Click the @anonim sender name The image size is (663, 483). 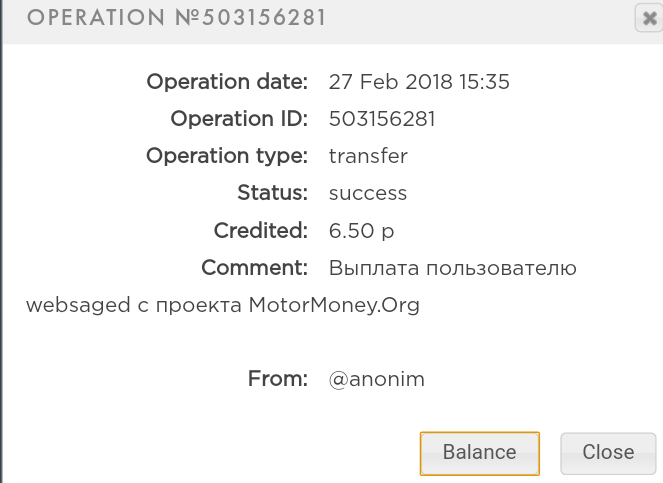[x=377, y=380]
